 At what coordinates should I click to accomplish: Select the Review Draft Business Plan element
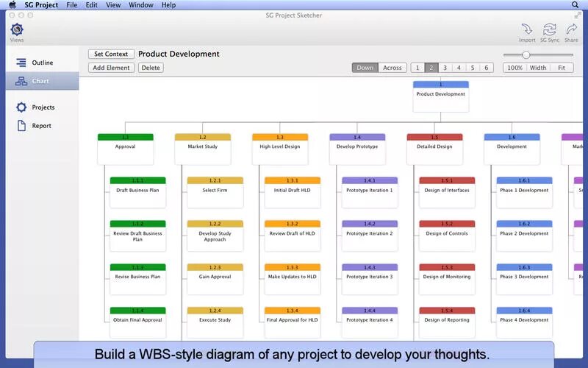coord(137,236)
